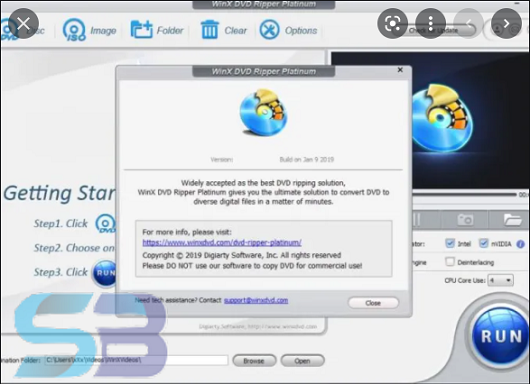
Task: Toggle the nVIDIA hardware accelerator checkbox
Action: pyautogui.click(x=484, y=243)
